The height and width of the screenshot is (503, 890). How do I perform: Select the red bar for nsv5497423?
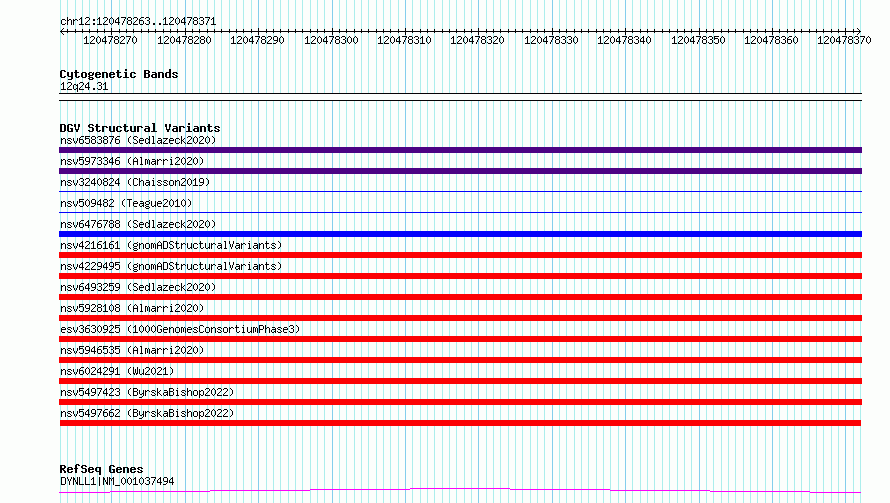click(x=460, y=402)
